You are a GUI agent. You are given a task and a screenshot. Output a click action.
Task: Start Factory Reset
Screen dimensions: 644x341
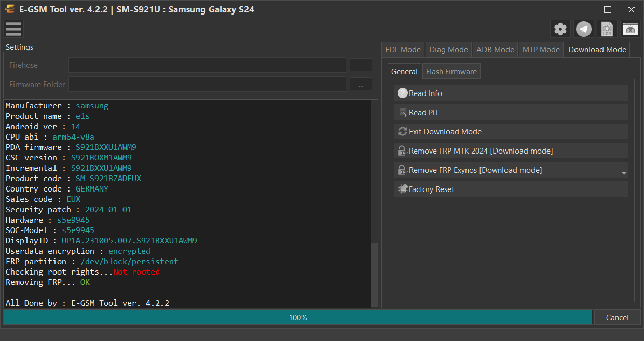click(511, 189)
